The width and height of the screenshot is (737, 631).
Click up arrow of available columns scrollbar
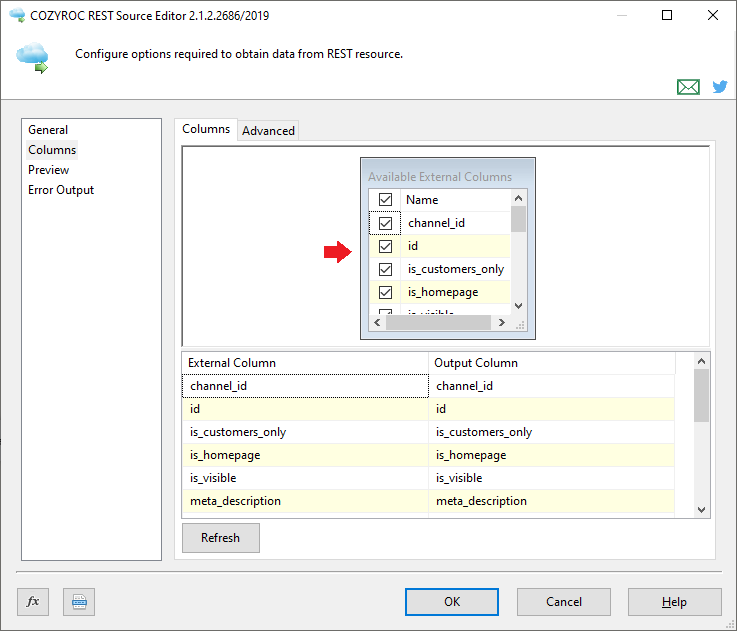518,198
